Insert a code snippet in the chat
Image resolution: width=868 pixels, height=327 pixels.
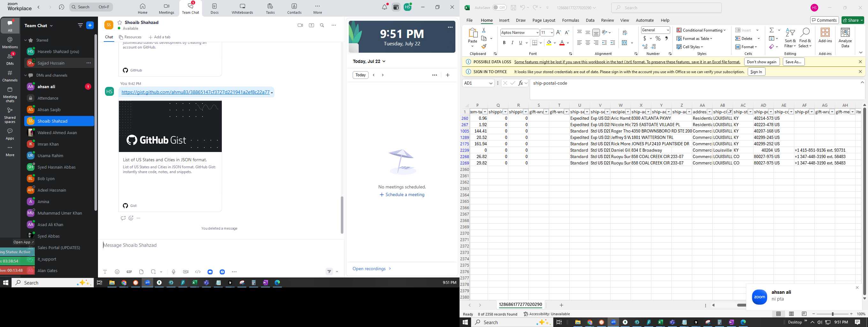198,272
